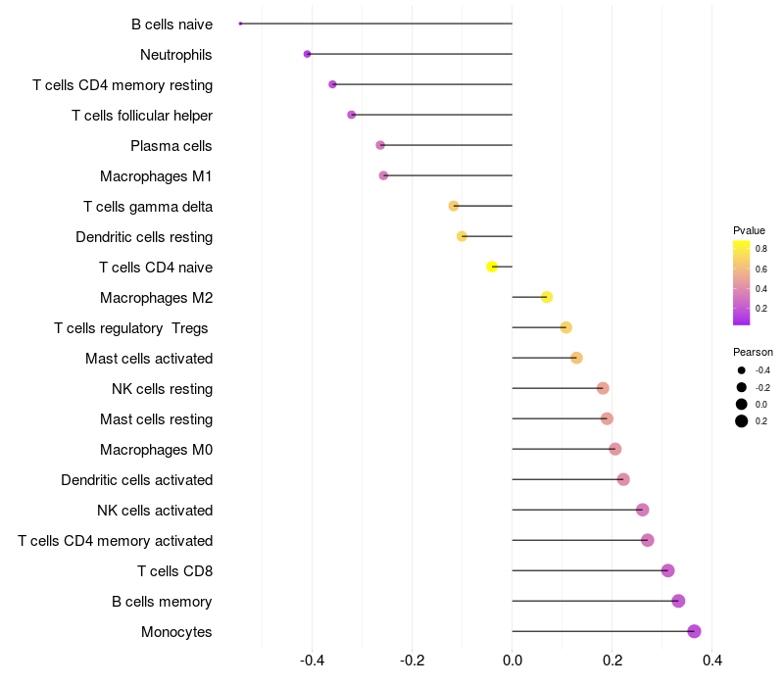784x686 pixels.
Task: Select the Plasma cells data point
Action: coord(380,145)
